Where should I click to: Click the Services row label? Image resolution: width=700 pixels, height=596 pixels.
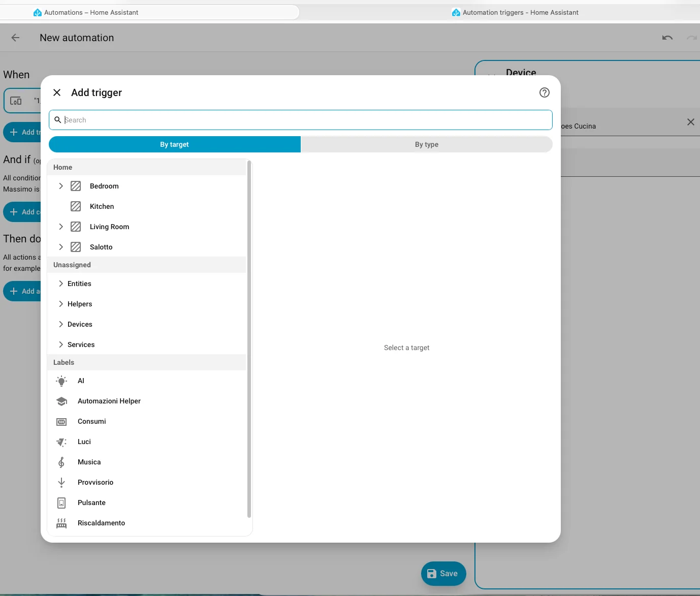81,344
